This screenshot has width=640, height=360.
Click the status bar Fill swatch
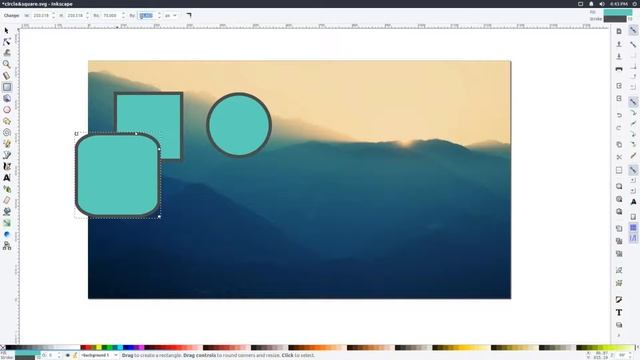click(x=27, y=353)
